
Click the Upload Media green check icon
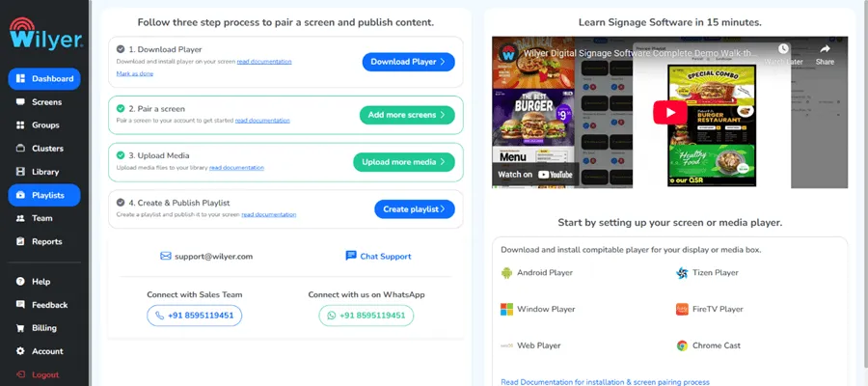pyautogui.click(x=121, y=155)
